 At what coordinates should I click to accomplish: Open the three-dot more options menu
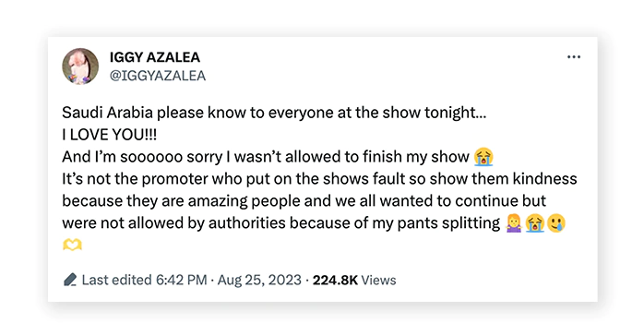574,57
